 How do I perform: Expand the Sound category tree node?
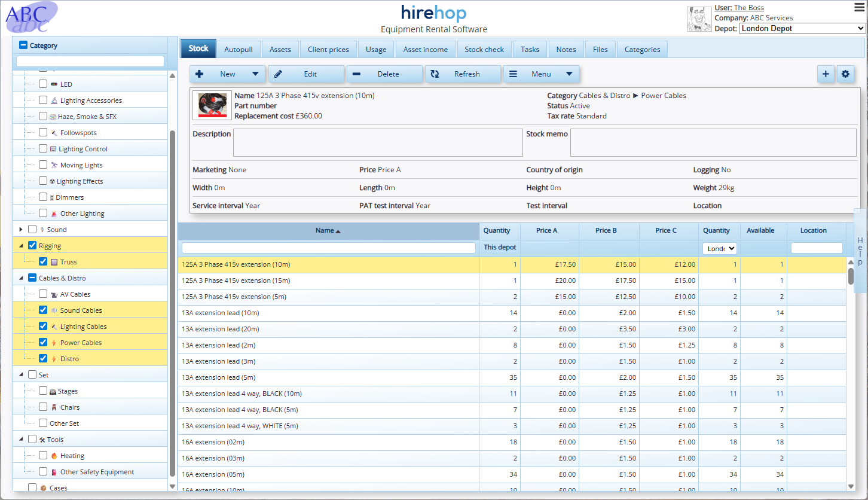[x=21, y=230]
